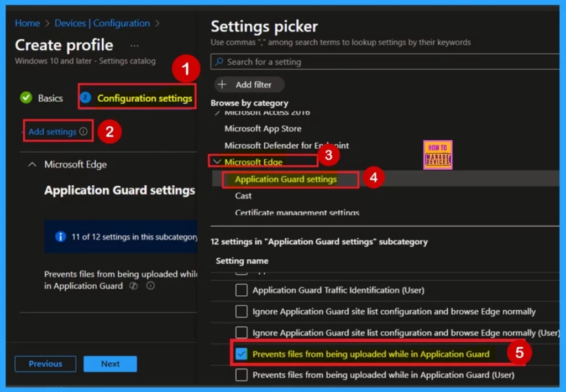Select Certificate management settings subcategory

(x=297, y=213)
